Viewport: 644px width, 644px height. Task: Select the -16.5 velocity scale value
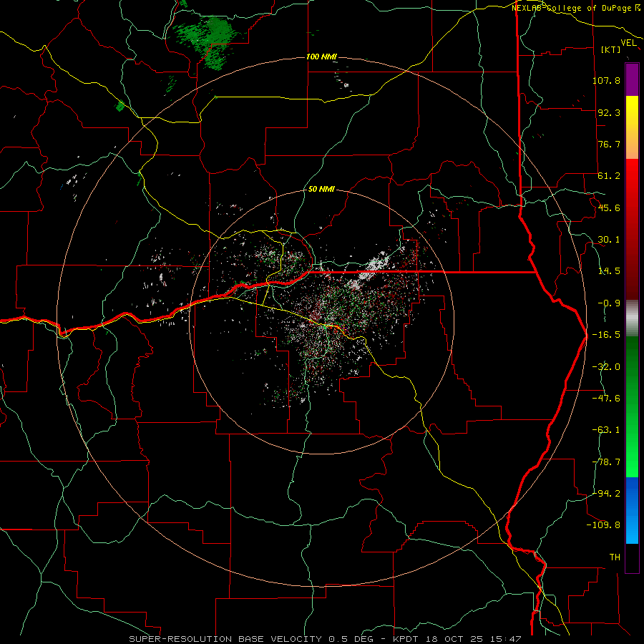click(606, 335)
